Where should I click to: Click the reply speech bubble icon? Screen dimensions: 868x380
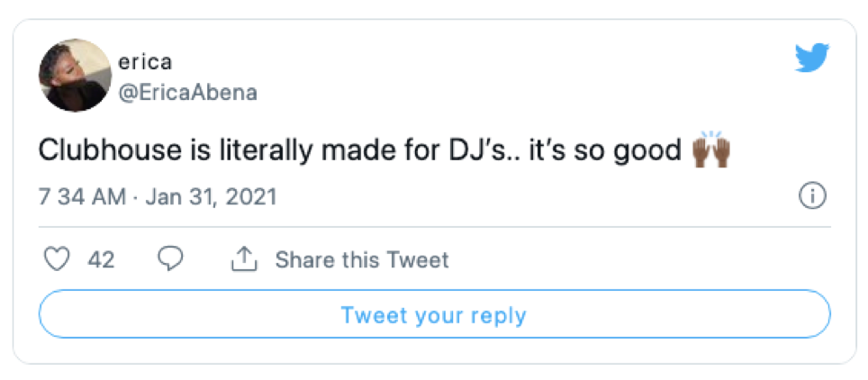pos(170,260)
